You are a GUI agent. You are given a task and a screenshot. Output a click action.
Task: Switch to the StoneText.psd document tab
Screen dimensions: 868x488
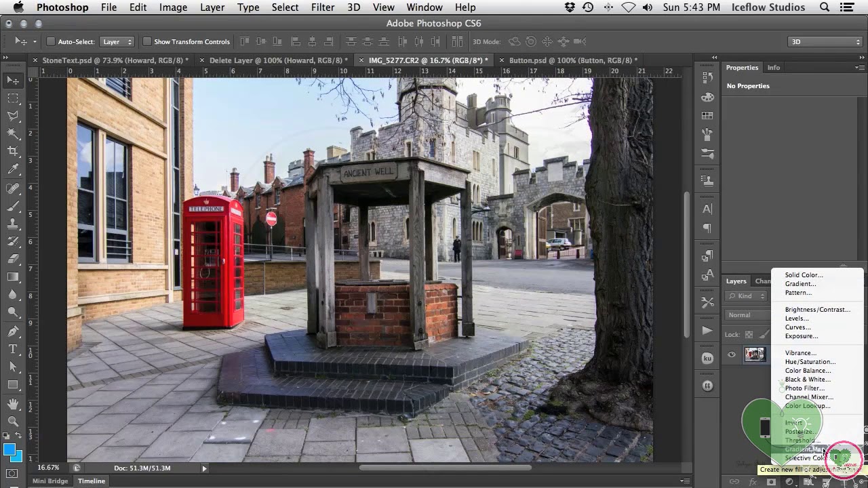click(115, 60)
